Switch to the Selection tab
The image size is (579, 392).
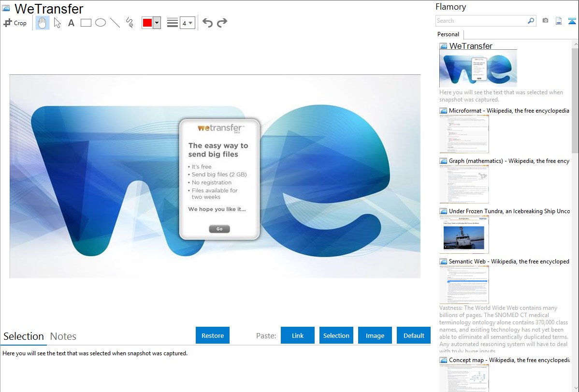click(x=24, y=336)
